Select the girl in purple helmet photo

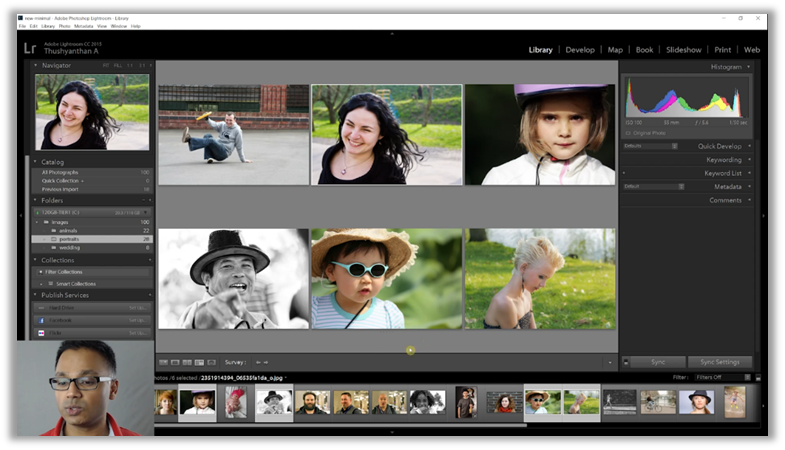tap(540, 134)
